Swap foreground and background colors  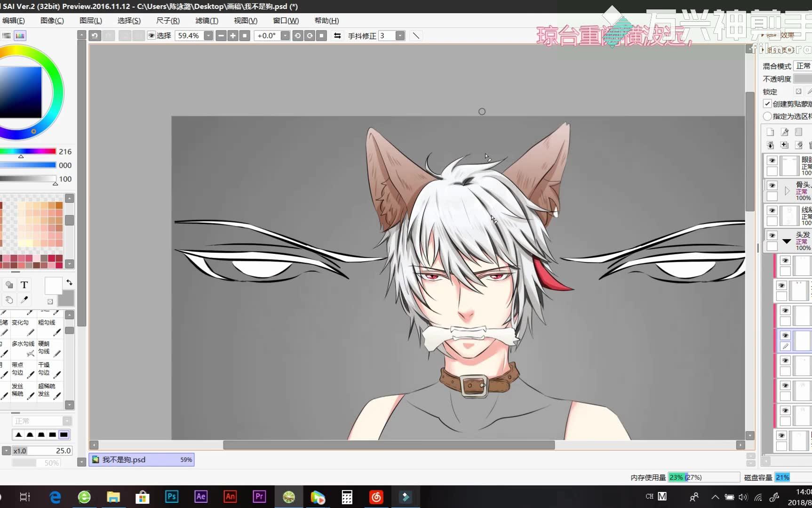[69, 282]
